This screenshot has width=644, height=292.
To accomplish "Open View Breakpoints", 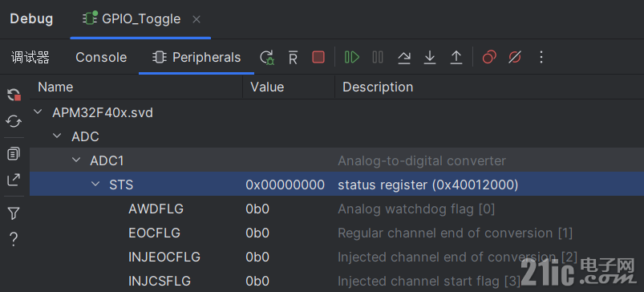I will pyautogui.click(x=489, y=57).
